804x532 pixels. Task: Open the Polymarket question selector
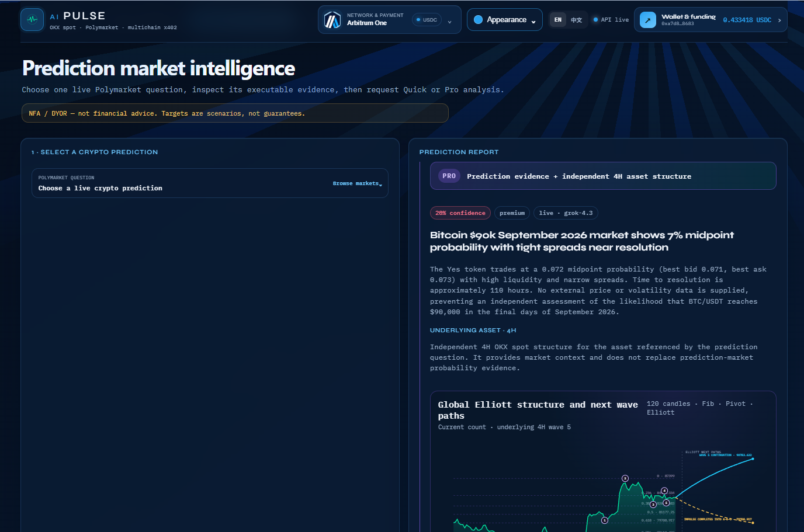pos(210,183)
